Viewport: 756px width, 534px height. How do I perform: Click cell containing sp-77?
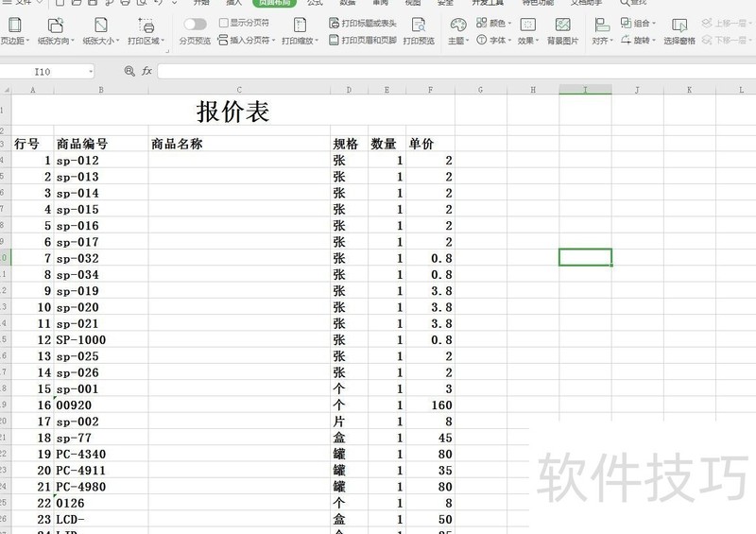pos(101,438)
